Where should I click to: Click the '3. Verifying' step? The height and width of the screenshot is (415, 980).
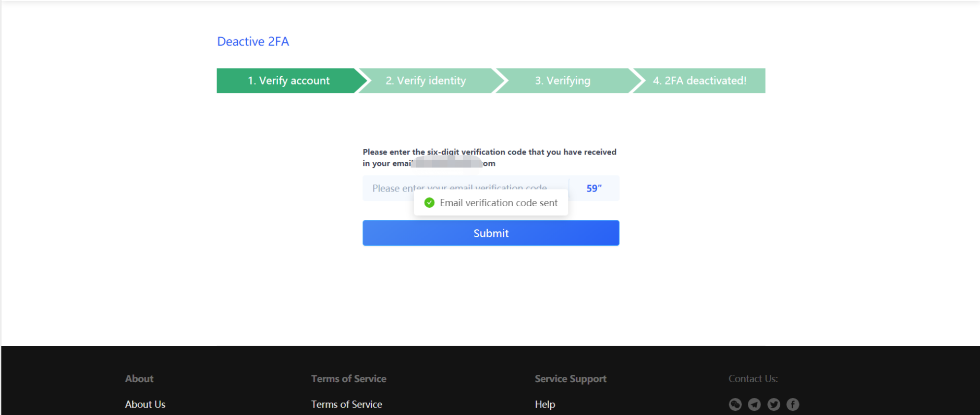pyautogui.click(x=562, y=80)
